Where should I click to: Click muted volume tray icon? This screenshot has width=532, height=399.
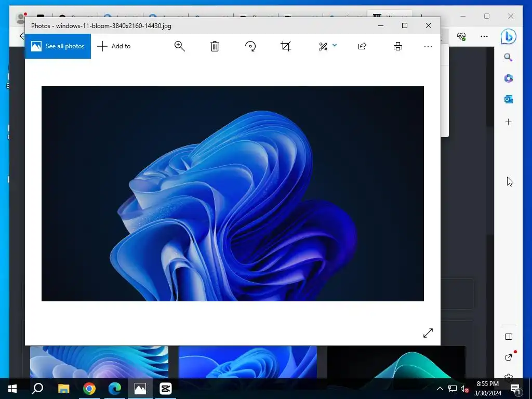[464, 389]
